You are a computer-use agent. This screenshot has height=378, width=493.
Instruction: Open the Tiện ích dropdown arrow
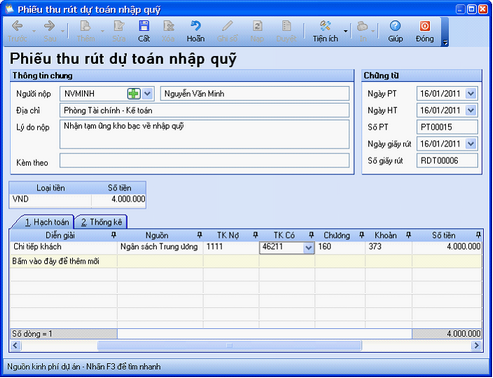click(346, 31)
